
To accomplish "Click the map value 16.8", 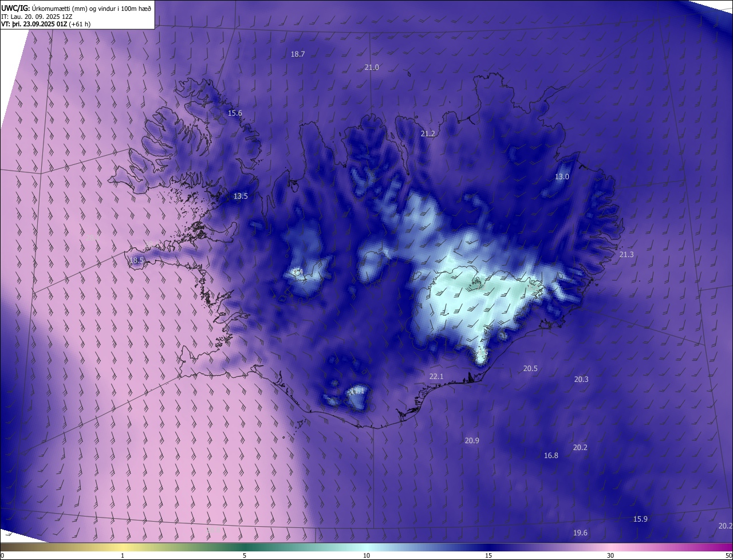I will coord(551,456).
